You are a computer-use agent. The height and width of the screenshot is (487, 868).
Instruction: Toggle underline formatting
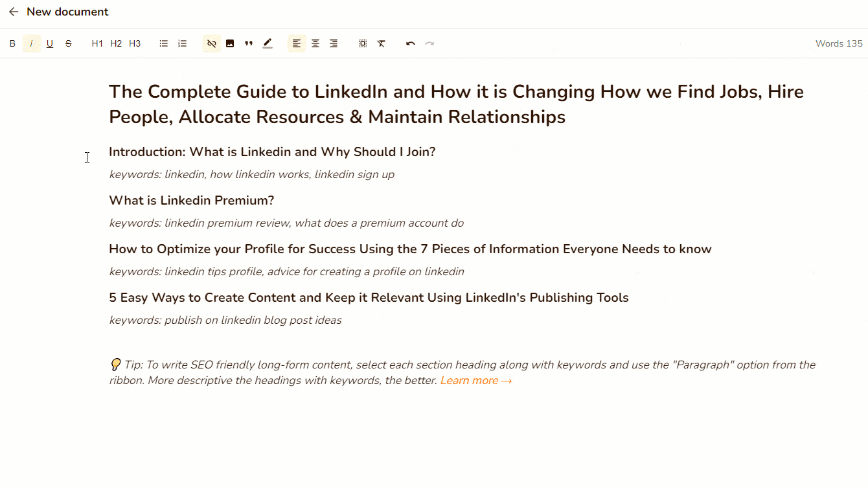click(50, 43)
